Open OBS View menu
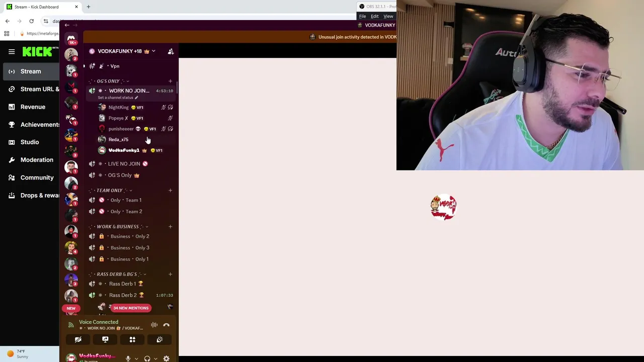 tap(388, 16)
